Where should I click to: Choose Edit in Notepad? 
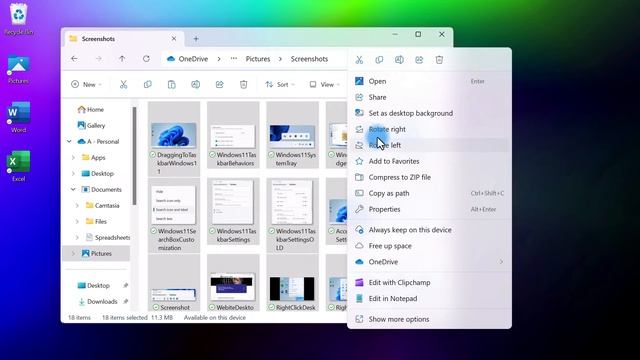pos(429,298)
